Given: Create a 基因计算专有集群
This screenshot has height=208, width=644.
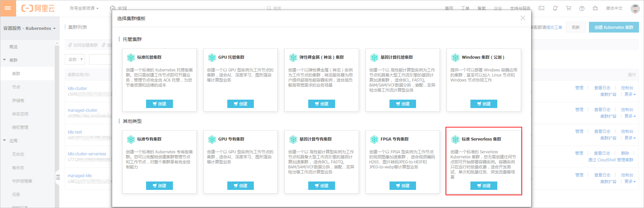Looking at the screenshot, I should pos(322,186).
